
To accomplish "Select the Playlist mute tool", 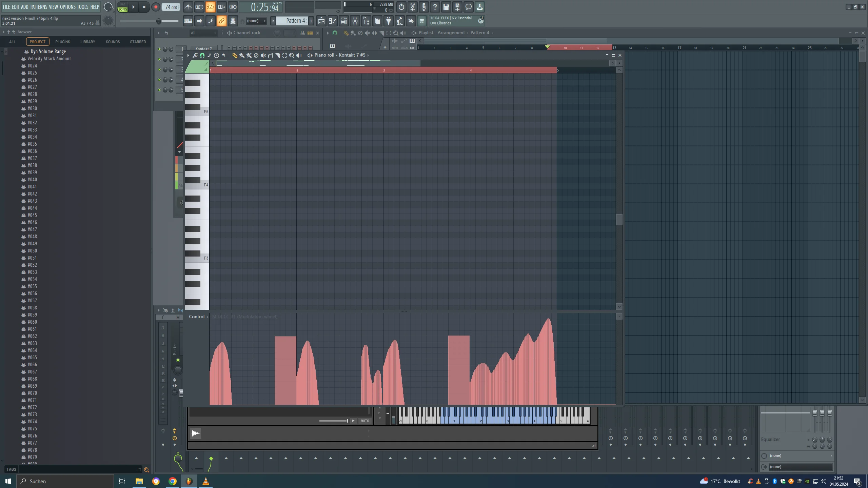I will tap(367, 33).
